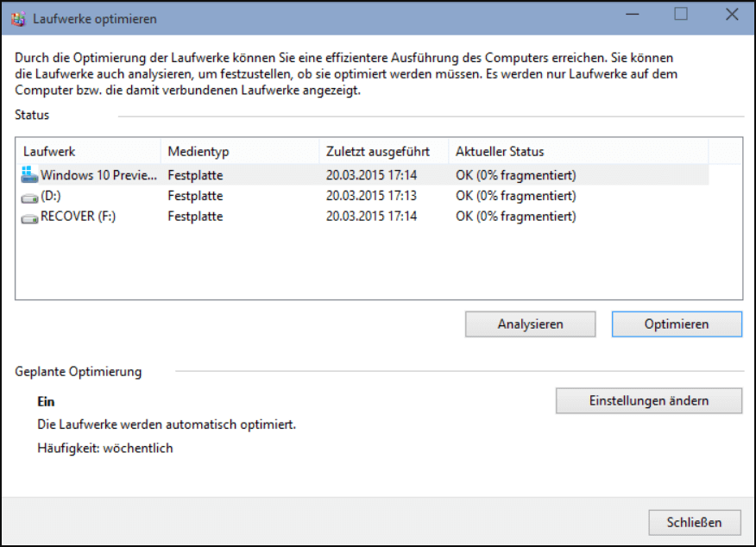Sort by the Medientyp column header
This screenshot has width=756, height=547.
click(240, 151)
